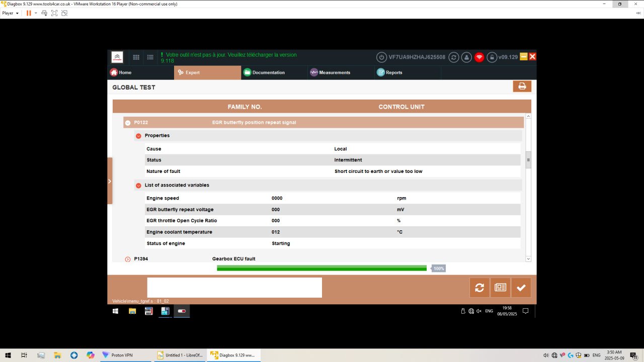Collapse the Properties section

[138, 136]
